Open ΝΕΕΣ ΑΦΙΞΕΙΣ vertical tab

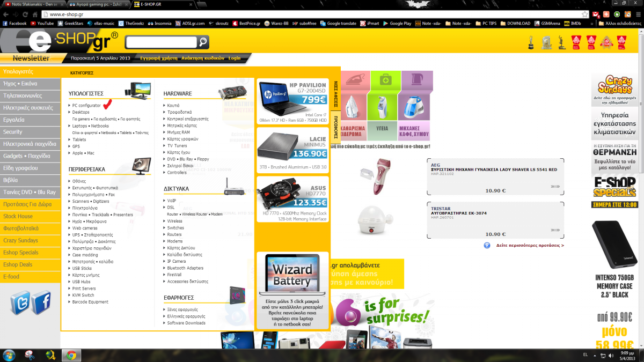pyautogui.click(x=335, y=94)
